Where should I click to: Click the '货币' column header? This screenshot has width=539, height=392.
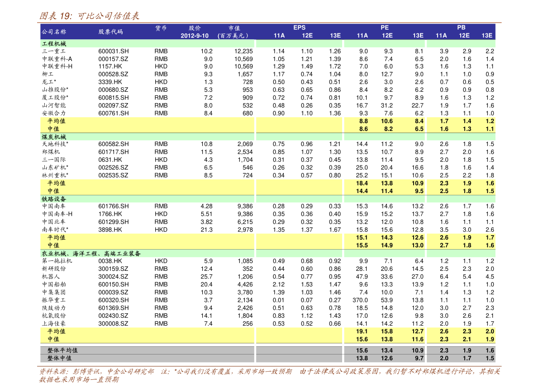point(161,28)
